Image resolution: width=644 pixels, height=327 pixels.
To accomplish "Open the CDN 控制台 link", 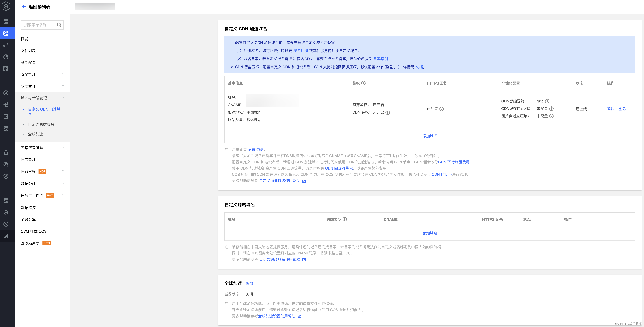I will (x=442, y=175).
